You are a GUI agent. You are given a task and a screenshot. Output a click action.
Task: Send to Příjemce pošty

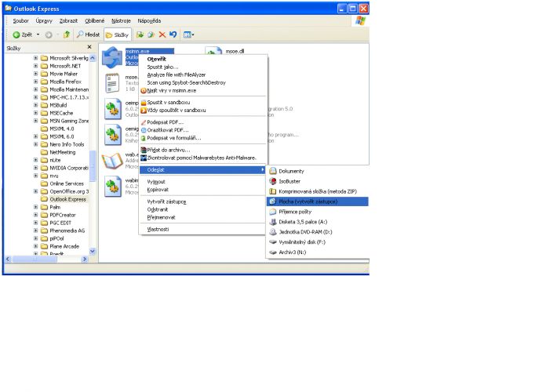pyautogui.click(x=318, y=212)
